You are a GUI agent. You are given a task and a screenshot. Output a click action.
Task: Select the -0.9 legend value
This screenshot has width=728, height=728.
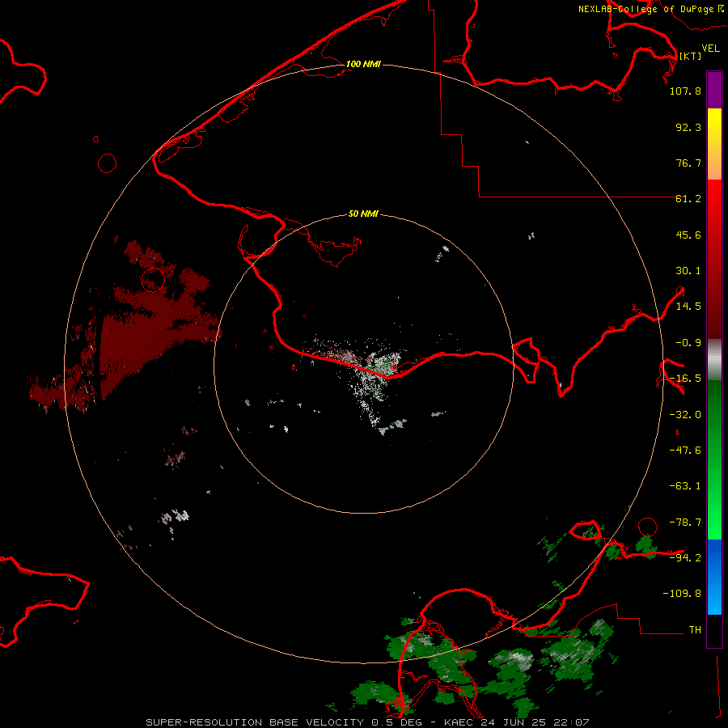688,343
